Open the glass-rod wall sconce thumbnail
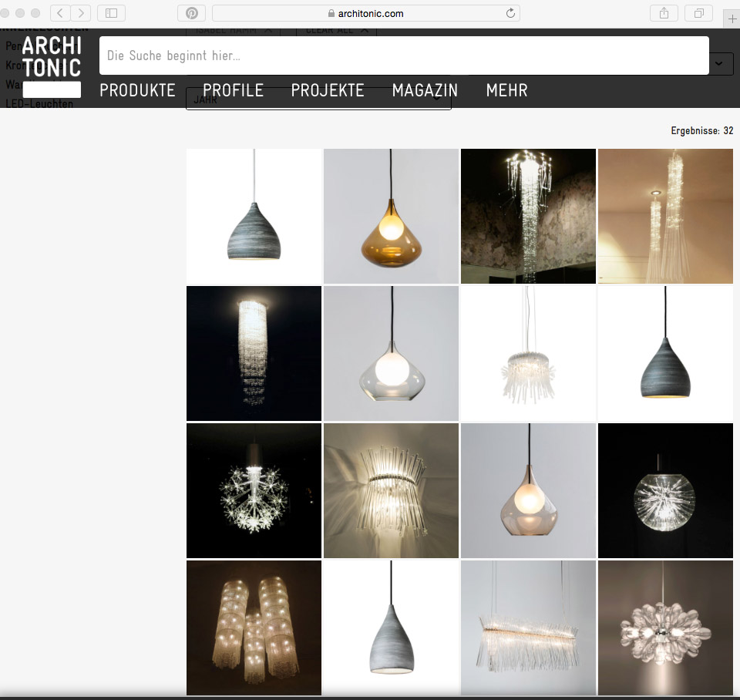The image size is (740, 700). coord(392,490)
